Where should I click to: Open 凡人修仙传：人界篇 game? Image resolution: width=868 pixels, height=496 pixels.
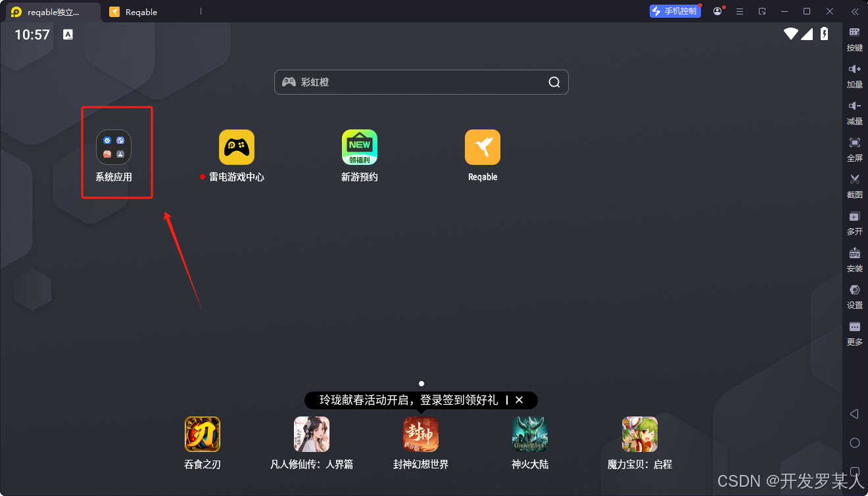tap(312, 434)
